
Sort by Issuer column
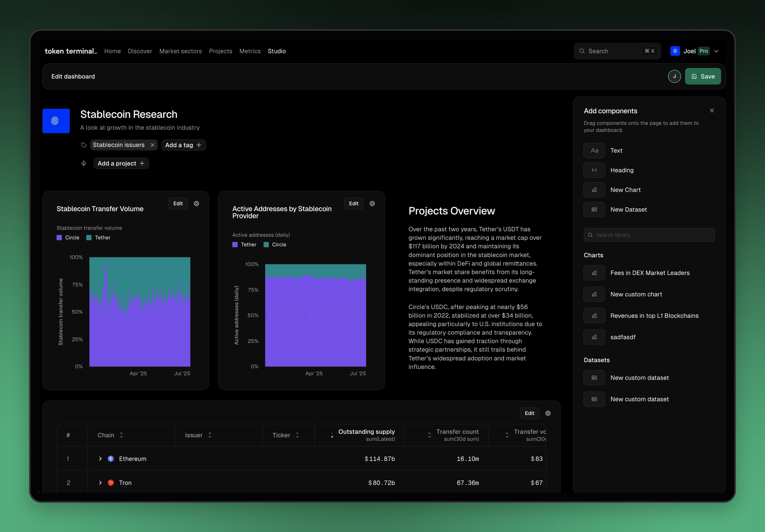[210, 435]
